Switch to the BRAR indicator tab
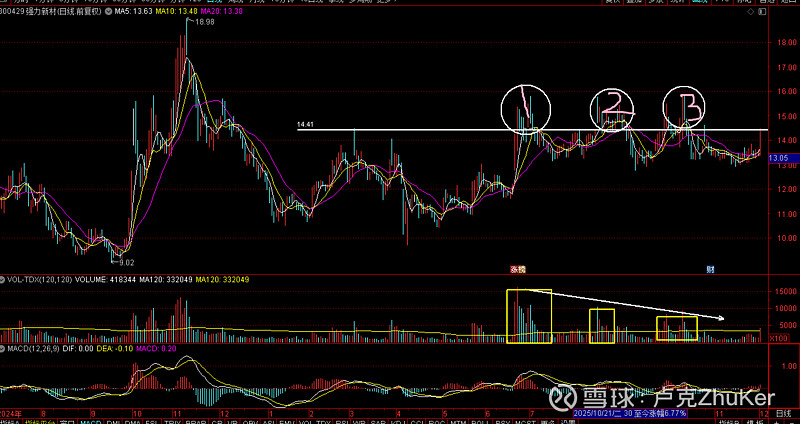Screen dimensions: 800x424 pyautogui.click(x=196, y=421)
